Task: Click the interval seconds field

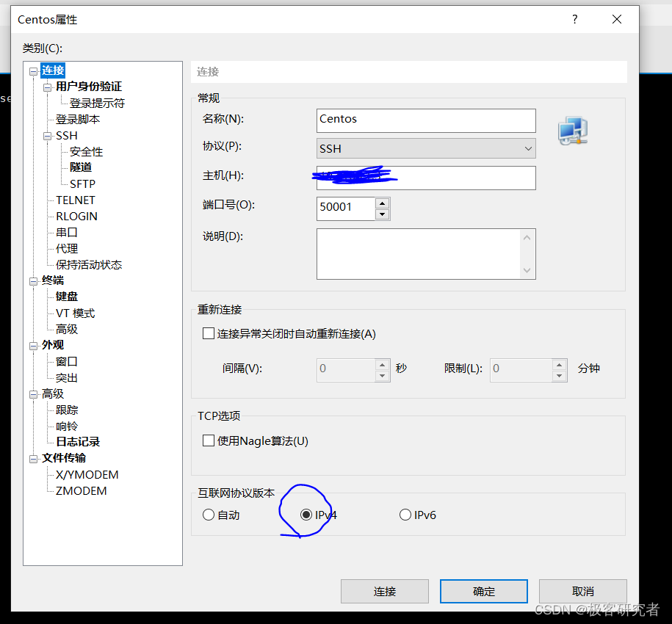Action: point(345,370)
